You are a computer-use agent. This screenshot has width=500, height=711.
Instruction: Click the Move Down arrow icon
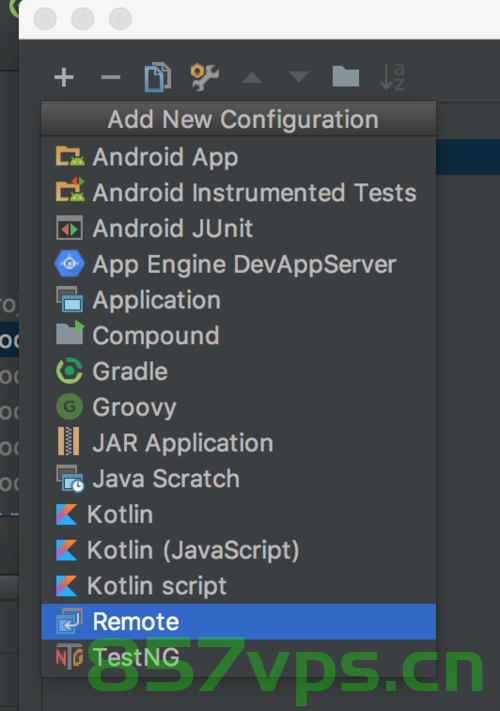299,77
